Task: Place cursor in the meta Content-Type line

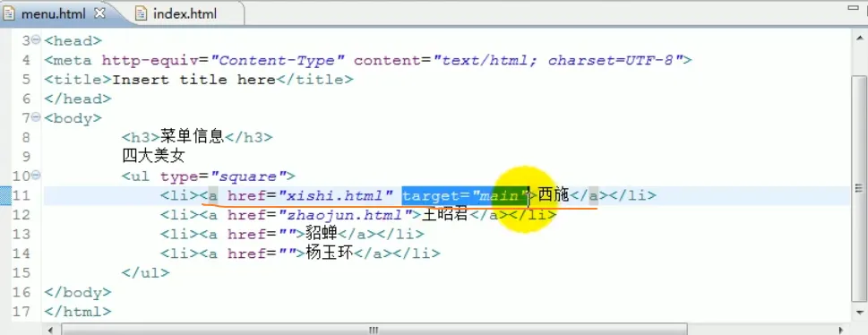Action: [x=368, y=60]
